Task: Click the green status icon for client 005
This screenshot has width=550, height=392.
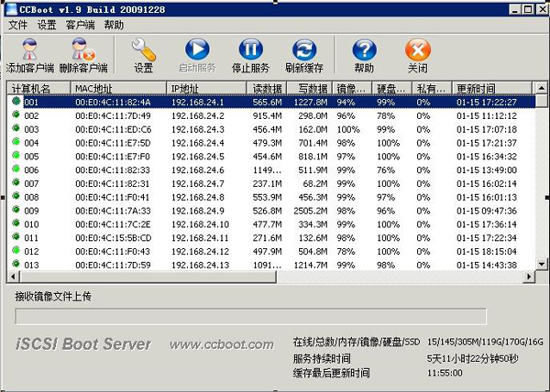Action: pyautogui.click(x=16, y=156)
